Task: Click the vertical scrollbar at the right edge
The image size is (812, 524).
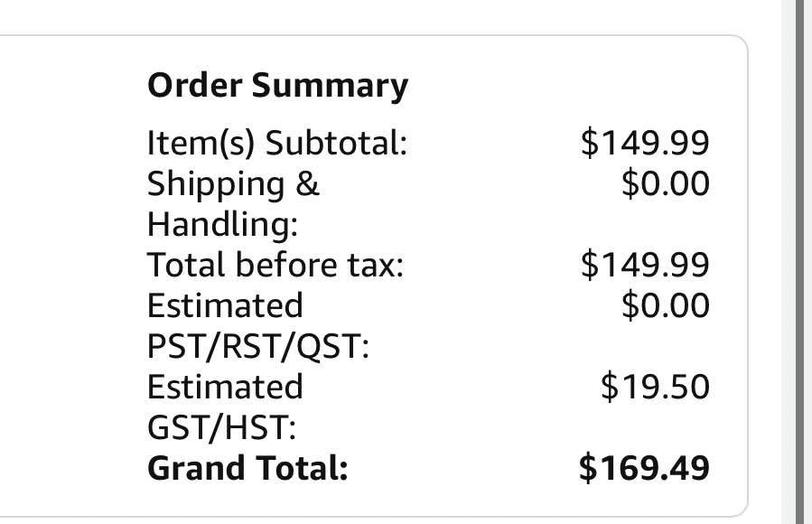Action: pos(801,262)
